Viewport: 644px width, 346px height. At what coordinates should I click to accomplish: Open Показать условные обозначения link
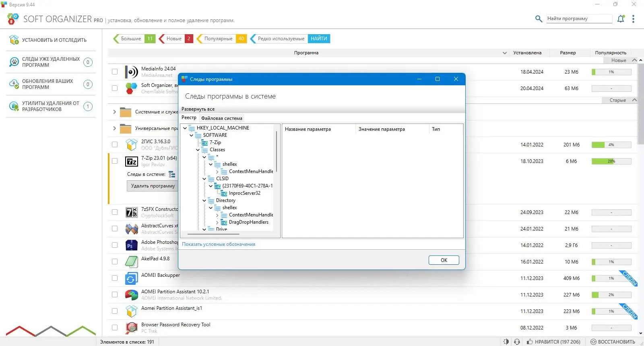219,244
